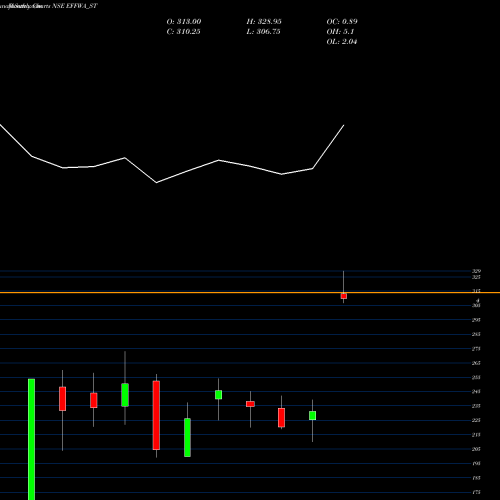Click the green candle with tall wick near 273

pyautogui.click(x=125, y=395)
